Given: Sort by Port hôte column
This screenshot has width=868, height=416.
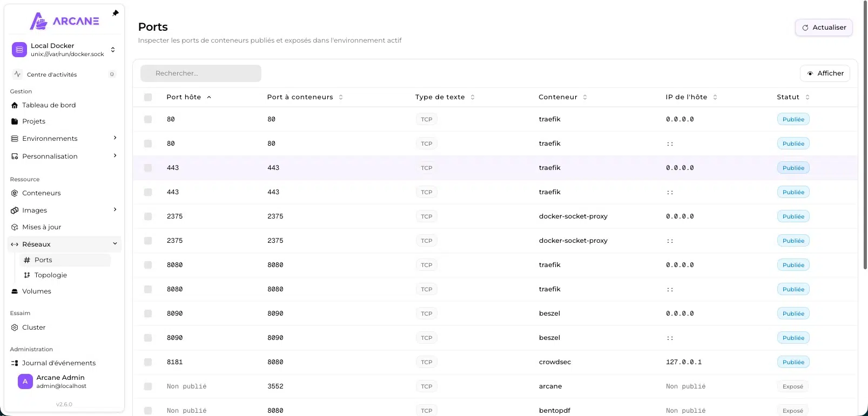Looking at the screenshot, I should click(x=189, y=97).
